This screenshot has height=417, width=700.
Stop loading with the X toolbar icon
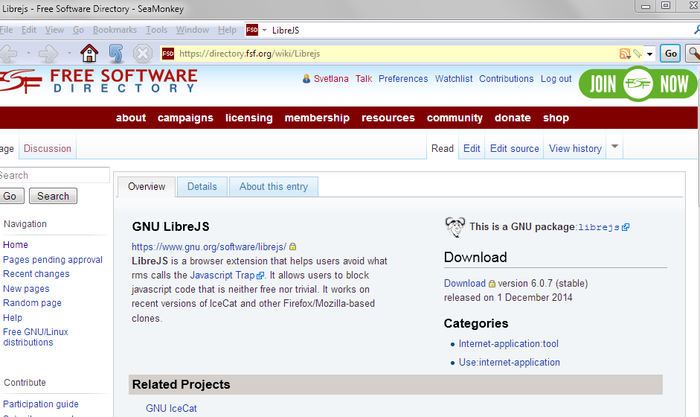pyautogui.click(x=142, y=54)
